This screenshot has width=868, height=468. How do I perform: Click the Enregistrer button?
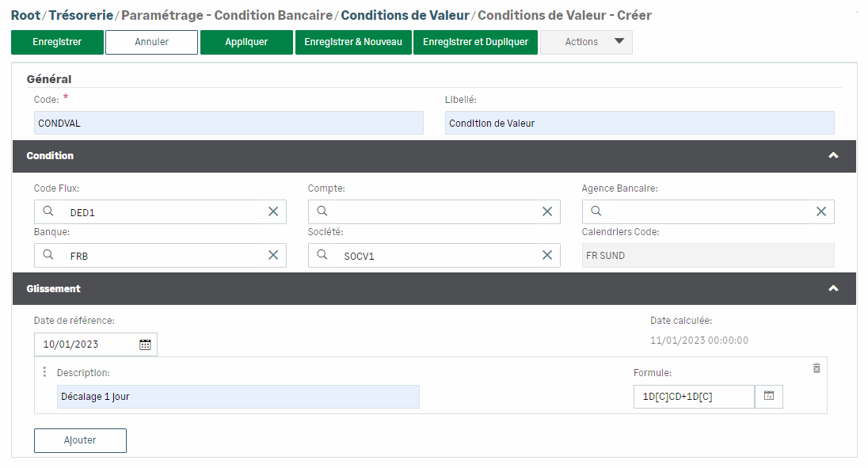(x=57, y=42)
